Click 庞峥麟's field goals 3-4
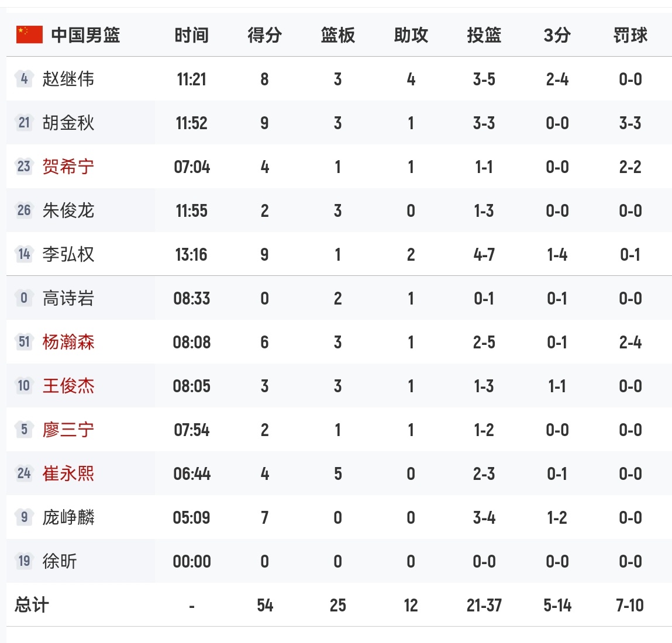Screen dimensions: 672x643 click(484, 518)
